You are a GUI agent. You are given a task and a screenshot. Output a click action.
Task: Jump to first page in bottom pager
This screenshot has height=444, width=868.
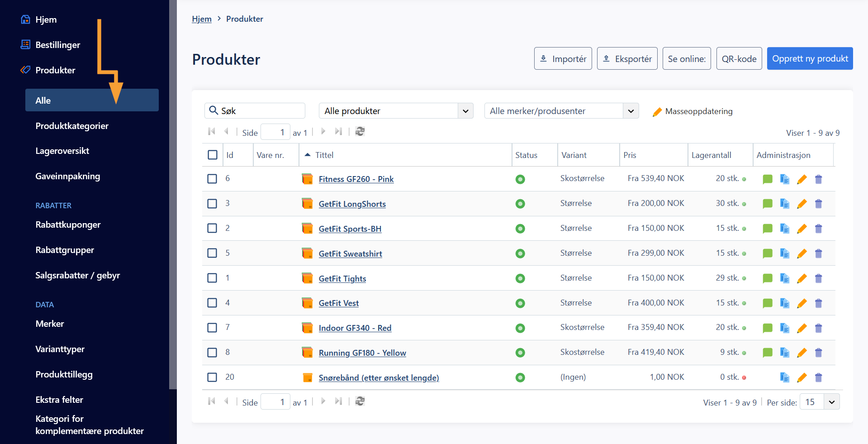tap(211, 401)
